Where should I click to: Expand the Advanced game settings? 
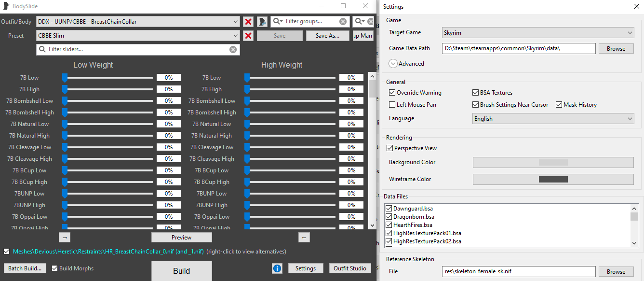click(393, 64)
